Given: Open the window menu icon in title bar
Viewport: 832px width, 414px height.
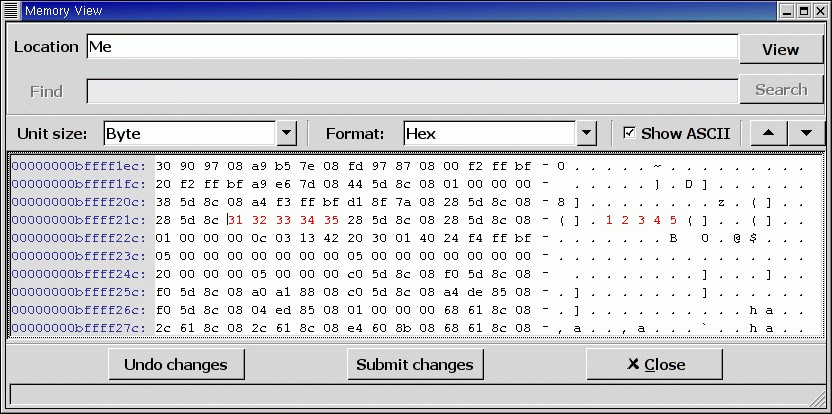Looking at the screenshot, I should pyautogui.click(x=11, y=10).
